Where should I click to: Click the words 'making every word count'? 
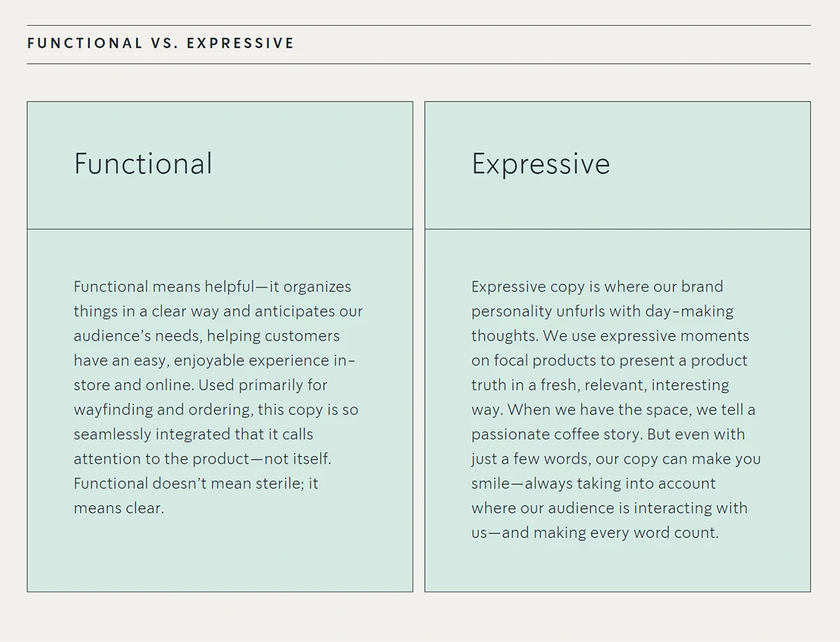point(626,533)
